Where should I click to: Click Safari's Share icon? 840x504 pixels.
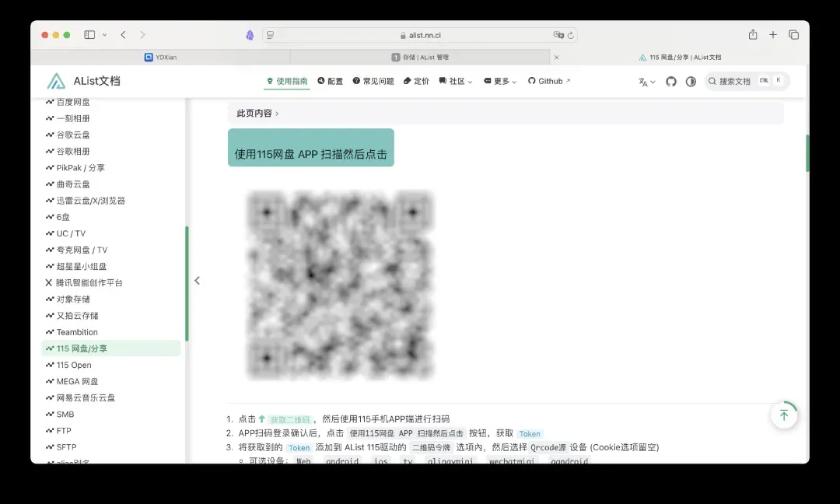point(752,35)
